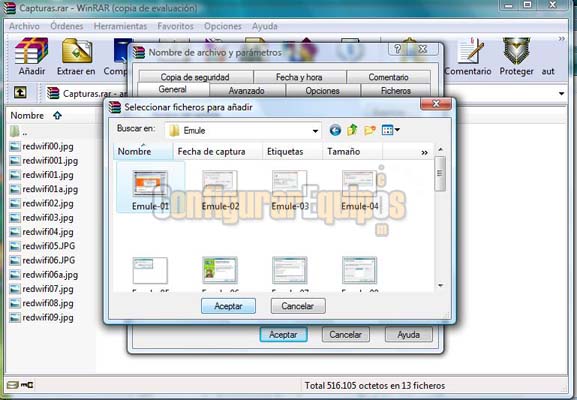The width and height of the screenshot is (577, 400).
Task: Sort by Fecha de captura column
Action: [217, 152]
